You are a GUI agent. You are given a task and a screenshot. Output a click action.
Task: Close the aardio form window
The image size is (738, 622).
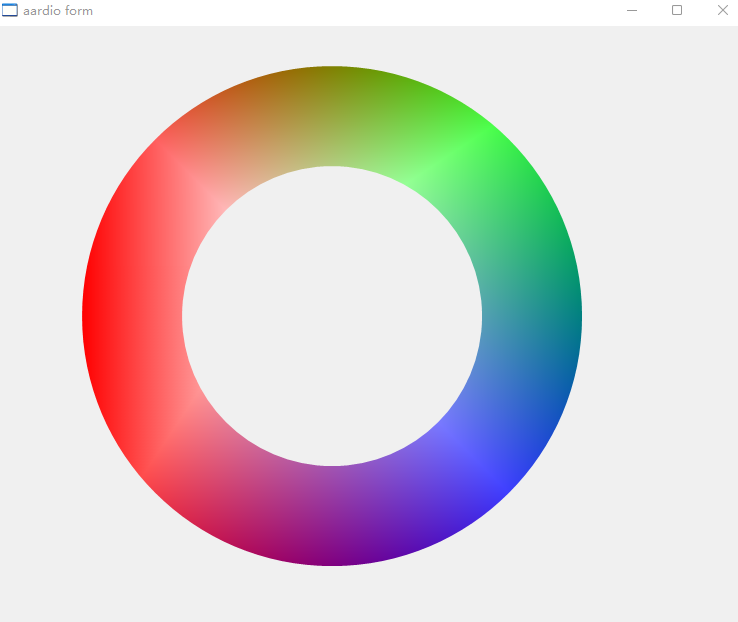722,10
